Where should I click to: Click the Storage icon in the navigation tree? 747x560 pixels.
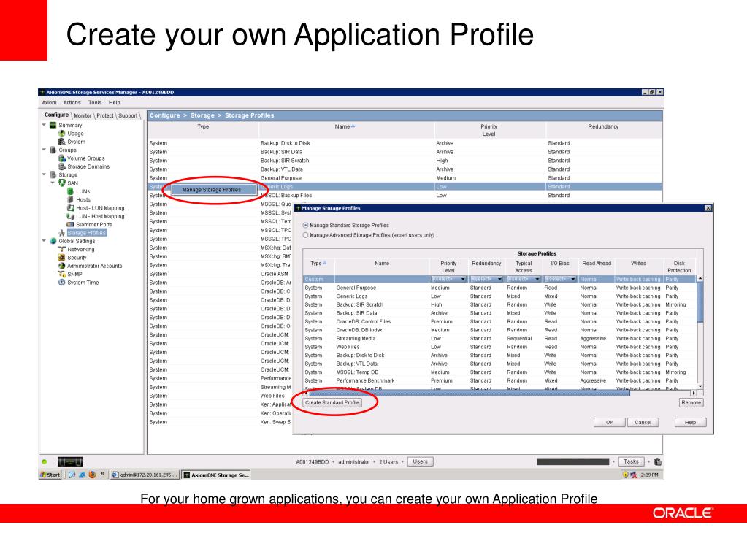(53, 174)
